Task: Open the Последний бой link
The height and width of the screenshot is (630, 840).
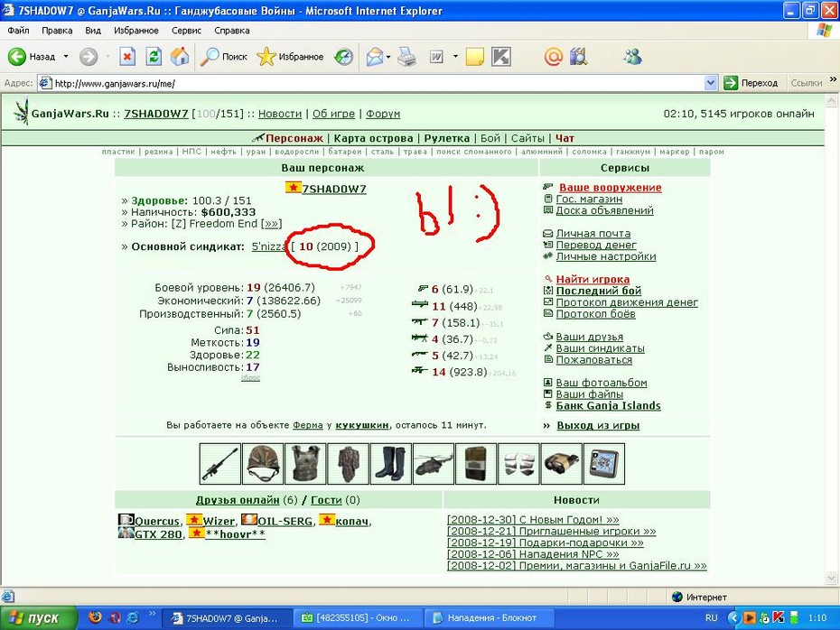Action: click(599, 291)
